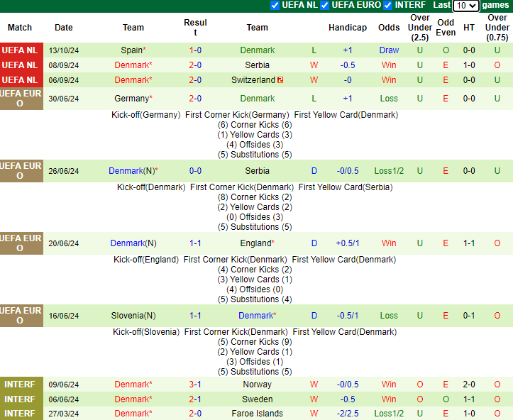The width and height of the screenshot is (513, 420).
Task: Click the Handicap column header
Action: pyautogui.click(x=348, y=28)
